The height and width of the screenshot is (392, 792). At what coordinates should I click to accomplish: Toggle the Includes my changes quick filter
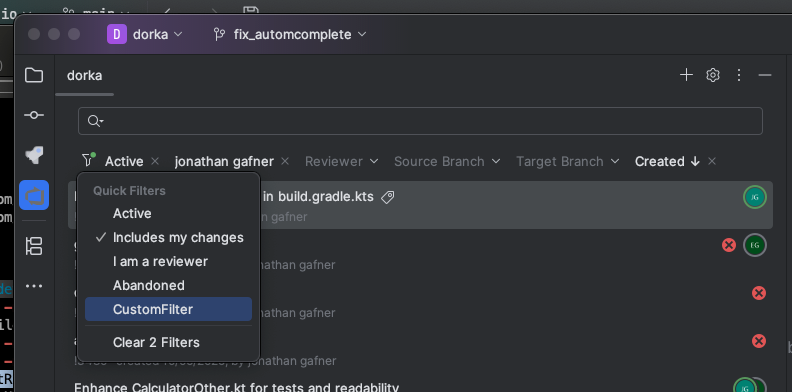[168, 237]
